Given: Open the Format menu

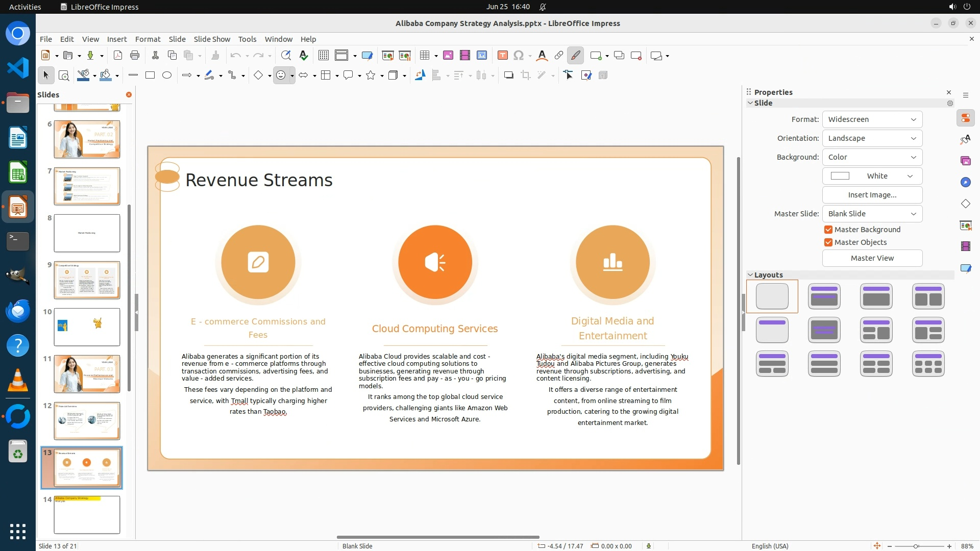Looking at the screenshot, I should tap(148, 39).
